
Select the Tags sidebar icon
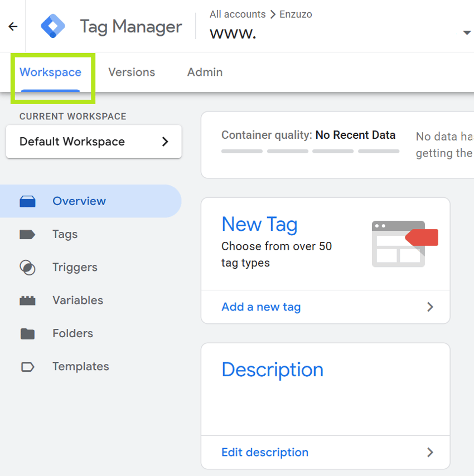coord(27,234)
